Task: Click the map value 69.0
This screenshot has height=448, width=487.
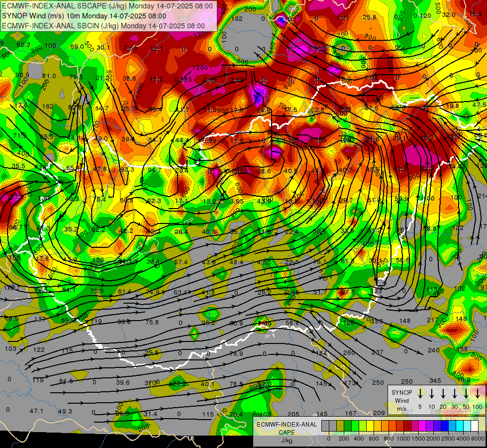Action: [x=77, y=47]
